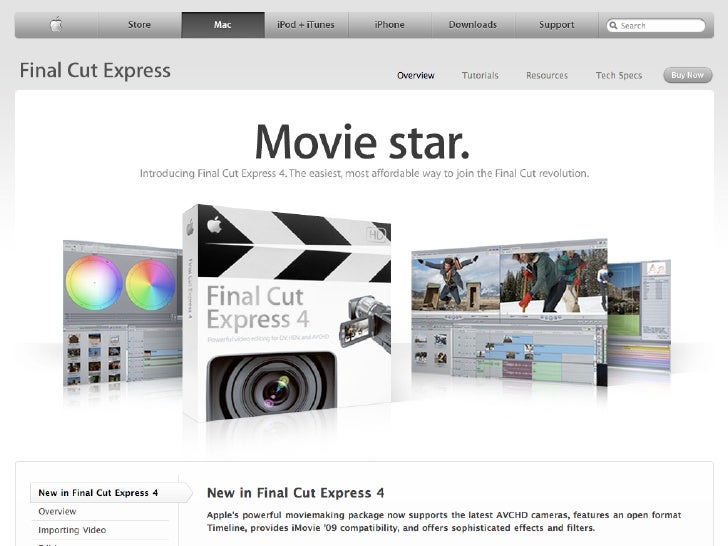Click the Movie star. headline
Screen dimensions: 728x546
(363, 142)
